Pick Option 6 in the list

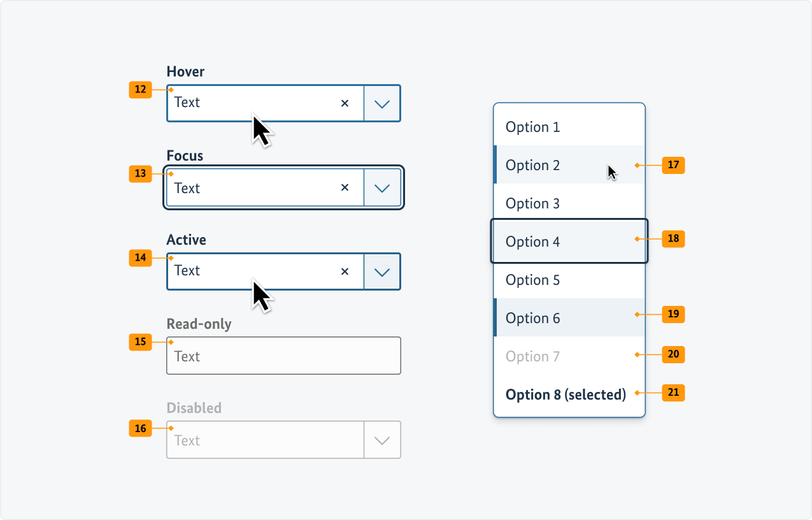point(533,318)
